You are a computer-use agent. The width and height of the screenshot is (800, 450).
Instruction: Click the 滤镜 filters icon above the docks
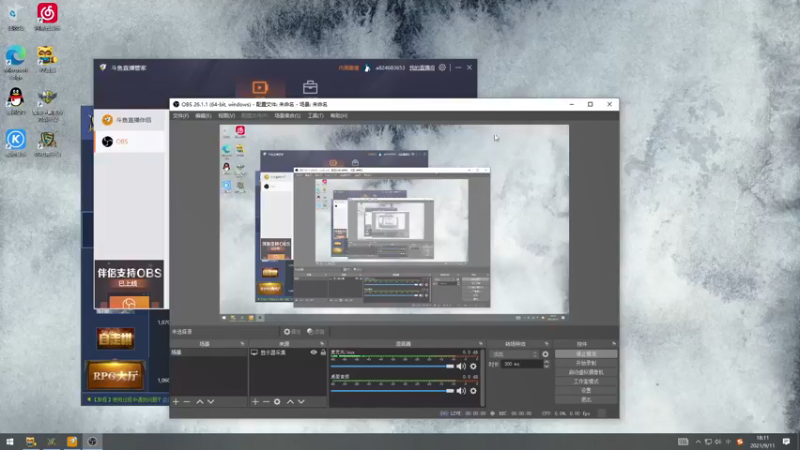(x=316, y=332)
